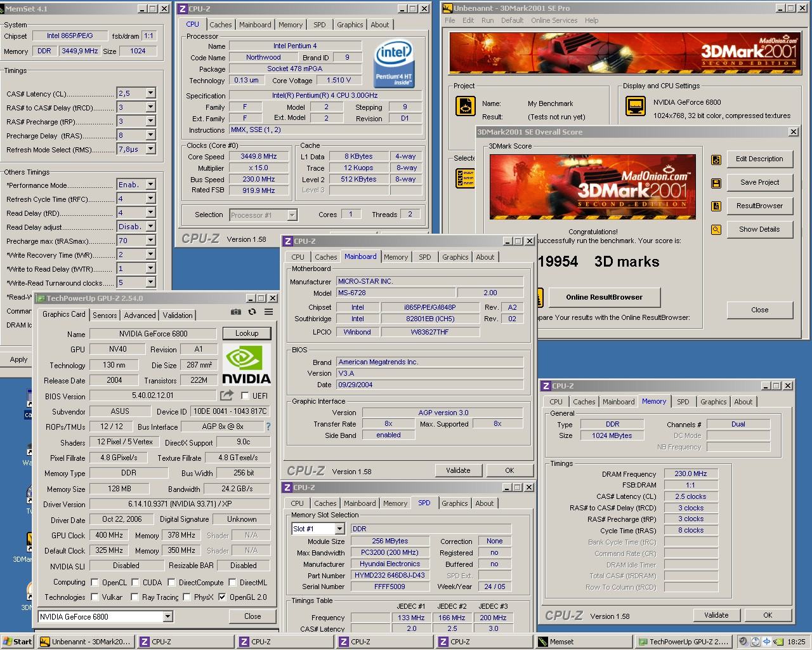The height and width of the screenshot is (650, 812).
Task: Open the RAS# Precharge (tRP) dropdown in MemSet
Action: 150,121
